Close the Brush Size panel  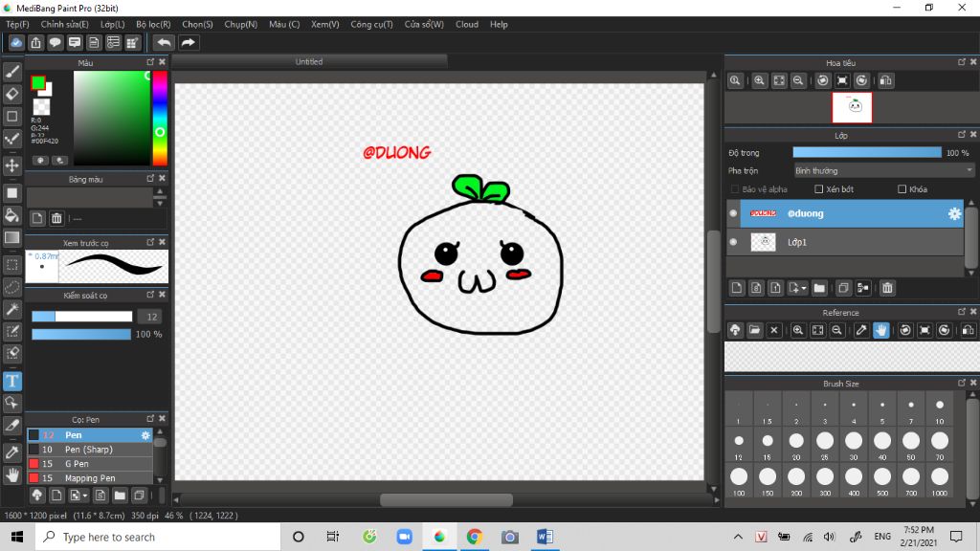pos(973,383)
